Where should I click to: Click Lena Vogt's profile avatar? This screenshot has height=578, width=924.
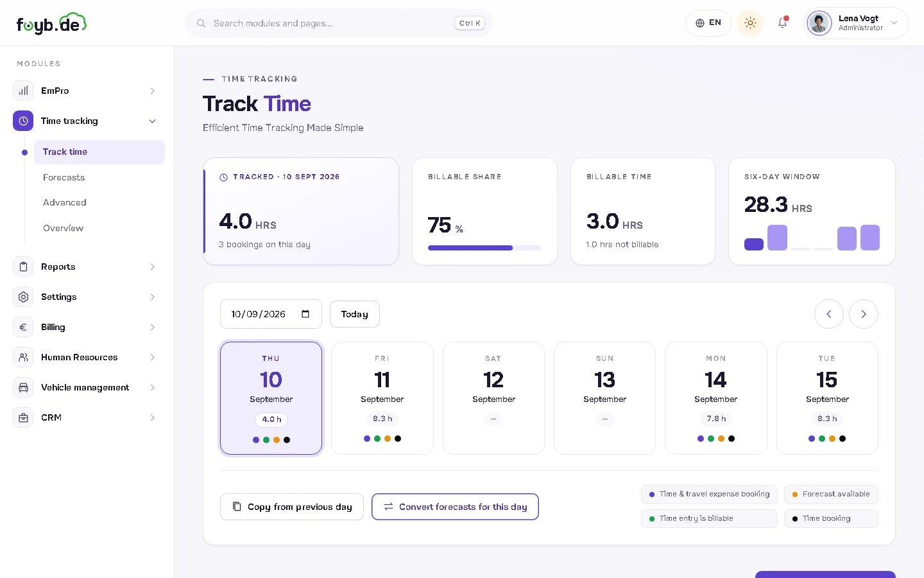point(819,23)
